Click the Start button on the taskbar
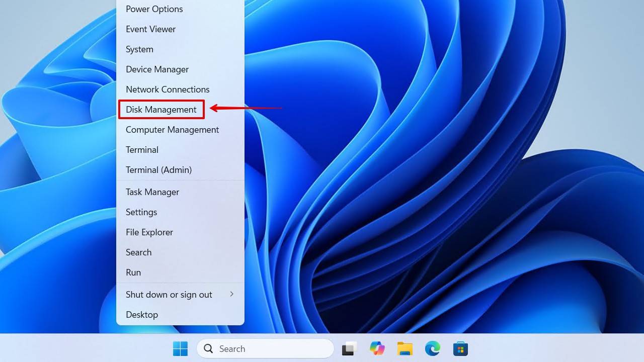This screenshot has height=362, width=644. point(180,348)
